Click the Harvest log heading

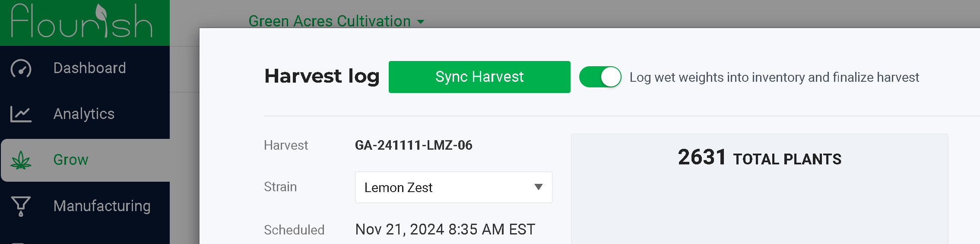coord(322,76)
